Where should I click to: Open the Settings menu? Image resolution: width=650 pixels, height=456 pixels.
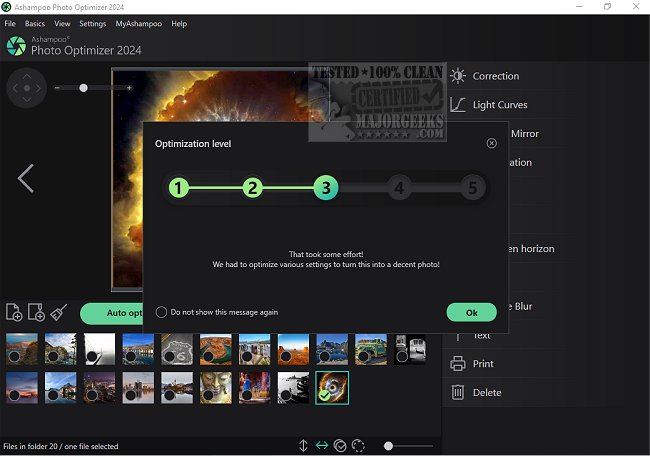(x=92, y=24)
